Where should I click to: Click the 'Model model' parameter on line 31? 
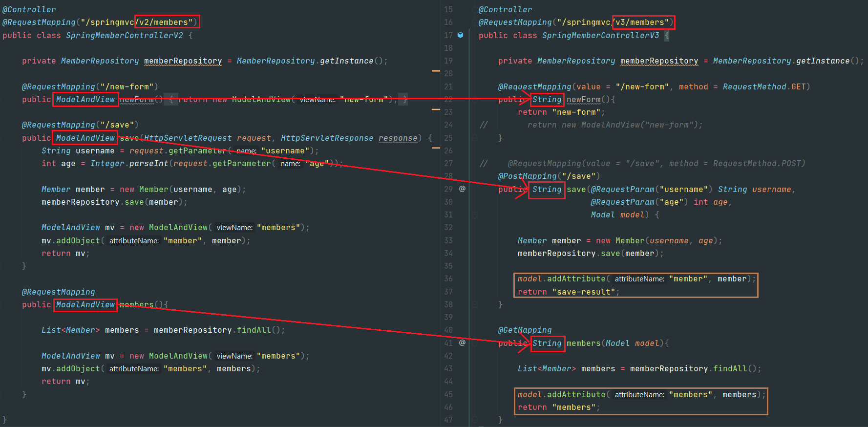[618, 215]
